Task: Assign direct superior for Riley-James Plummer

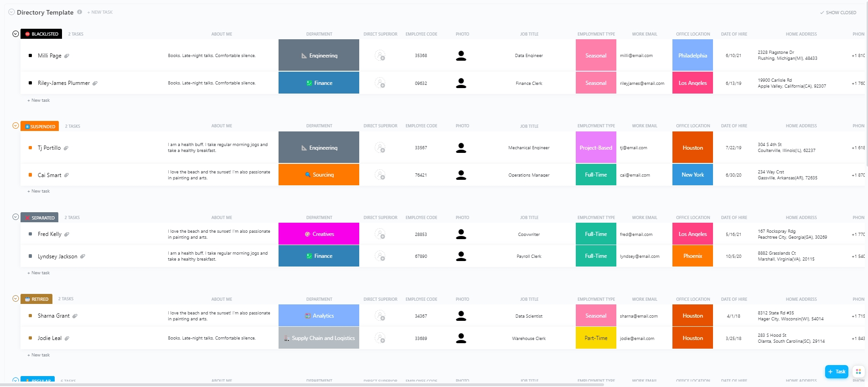Action: click(380, 83)
